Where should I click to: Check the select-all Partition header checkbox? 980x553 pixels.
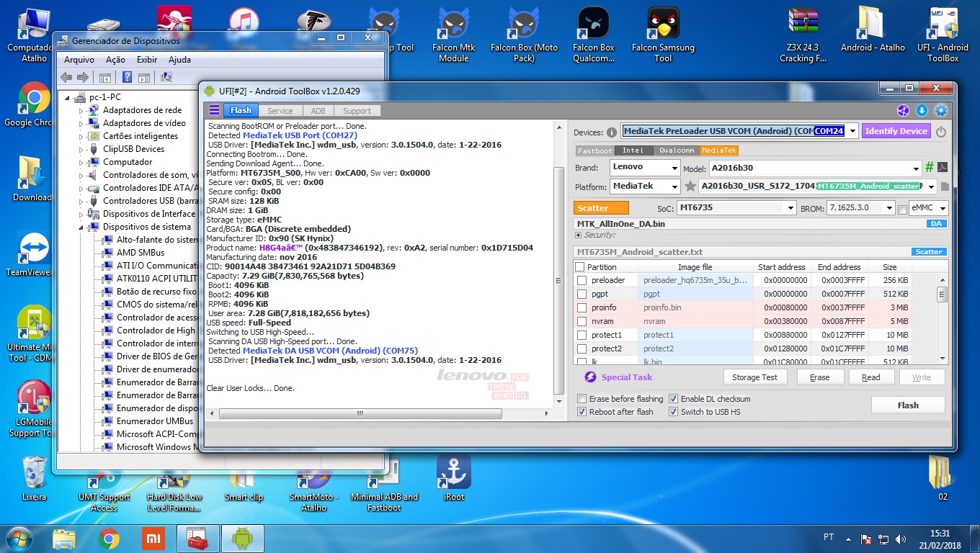tap(580, 267)
